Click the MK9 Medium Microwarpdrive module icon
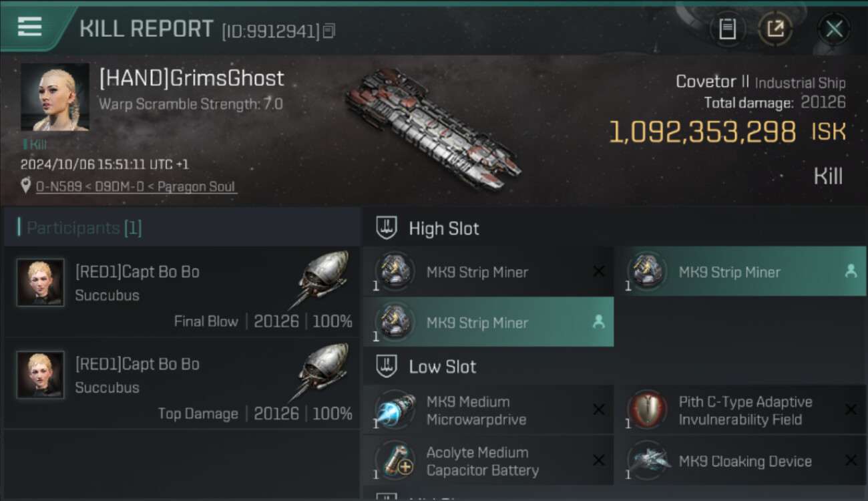This screenshot has width=868, height=501. (395, 409)
